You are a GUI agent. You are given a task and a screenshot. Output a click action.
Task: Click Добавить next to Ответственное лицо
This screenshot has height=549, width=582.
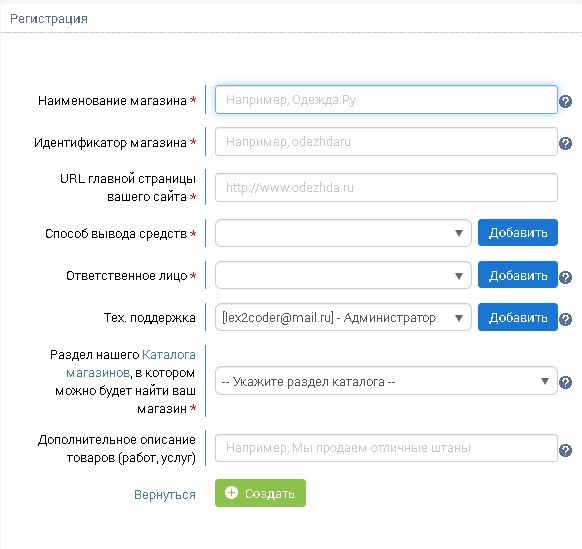click(x=518, y=275)
